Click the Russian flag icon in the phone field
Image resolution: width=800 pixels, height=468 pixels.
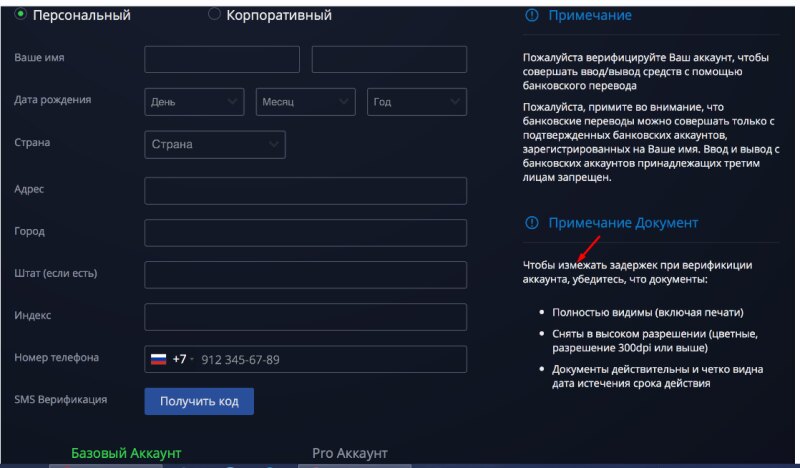pyautogui.click(x=158, y=359)
